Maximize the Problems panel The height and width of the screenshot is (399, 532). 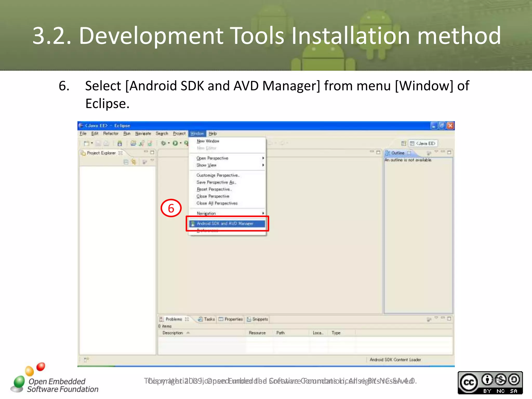tap(449, 318)
